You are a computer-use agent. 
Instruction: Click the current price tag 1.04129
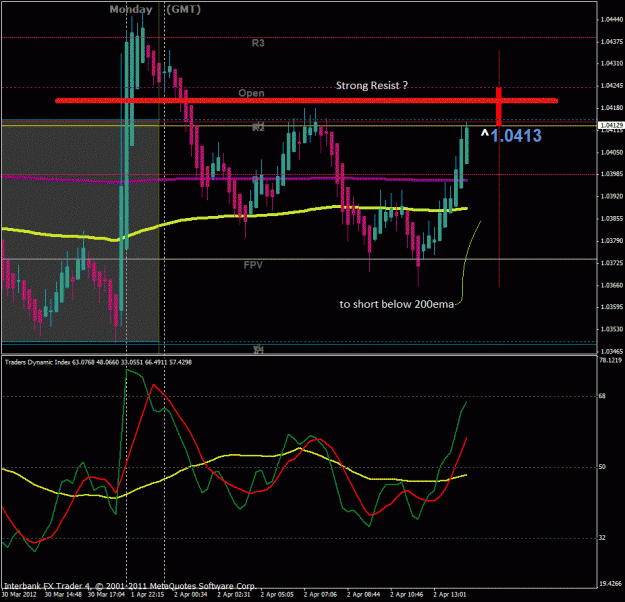[x=611, y=126]
